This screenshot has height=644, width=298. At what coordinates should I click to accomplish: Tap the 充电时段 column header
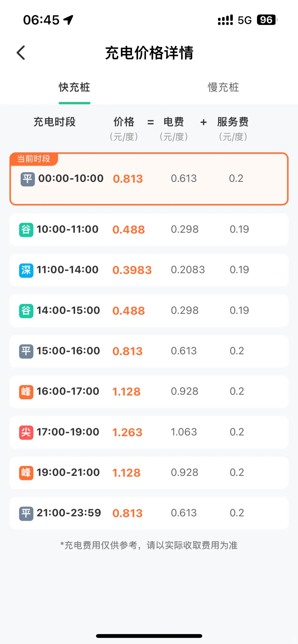point(55,122)
